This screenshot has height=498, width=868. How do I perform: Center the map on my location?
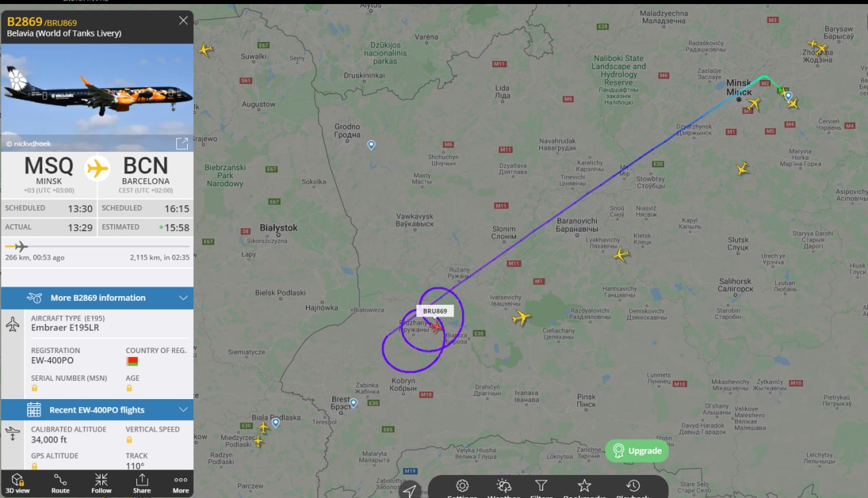click(x=410, y=491)
